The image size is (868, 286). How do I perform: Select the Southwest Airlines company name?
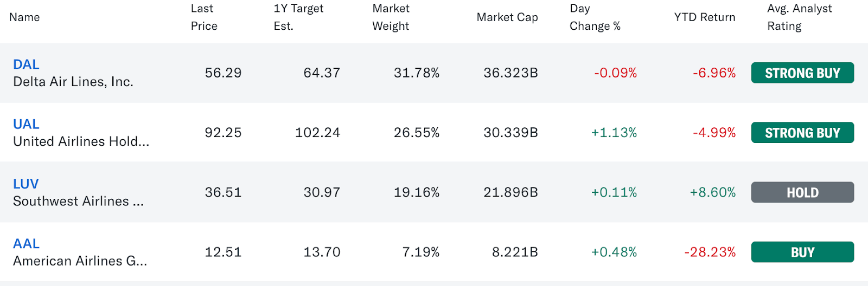78,201
